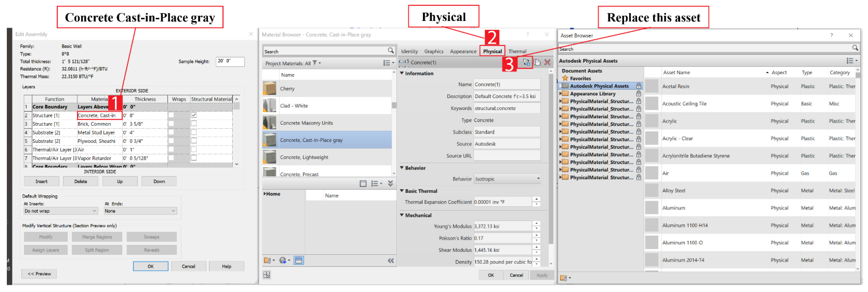This screenshot has height=292, width=868.
Task: Click the Duplicate asset icon beside Concrete(1)
Action: 537,62
